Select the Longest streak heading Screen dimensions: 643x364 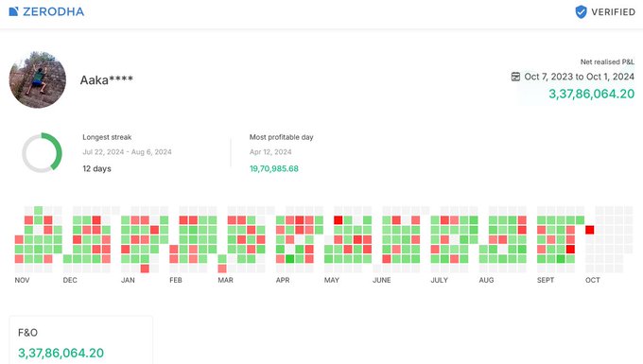107,137
